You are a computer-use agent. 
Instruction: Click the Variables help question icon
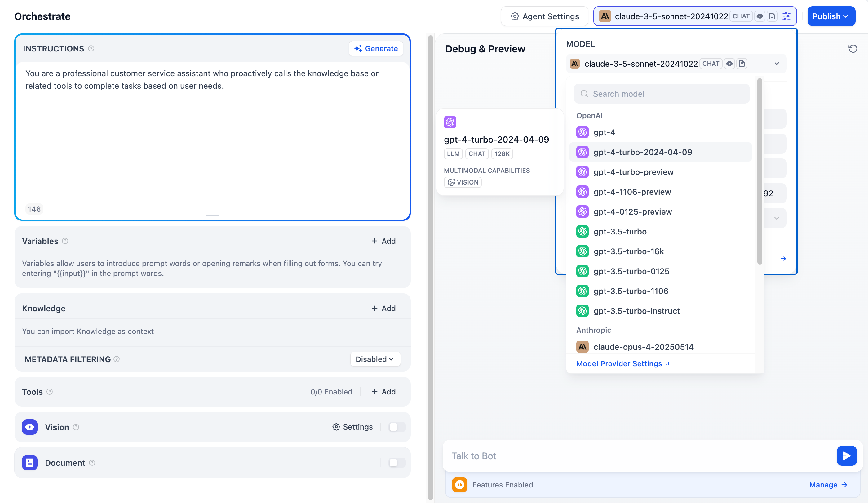click(65, 241)
